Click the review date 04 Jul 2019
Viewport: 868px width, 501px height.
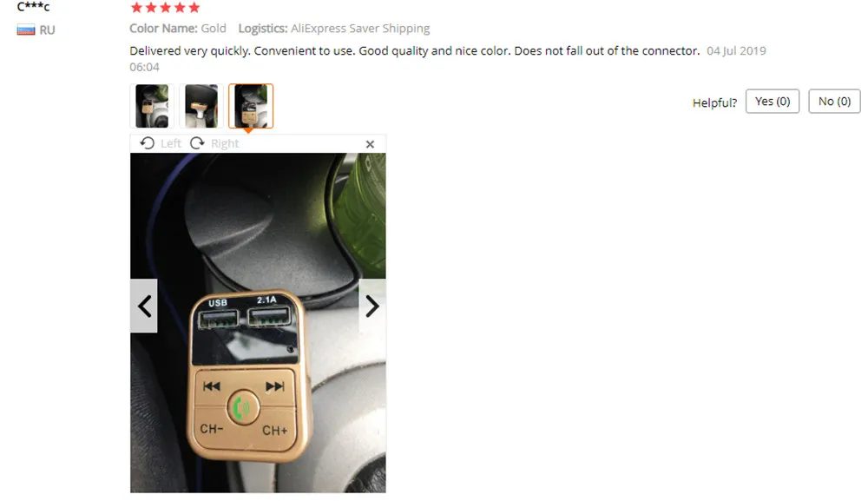(x=736, y=51)
